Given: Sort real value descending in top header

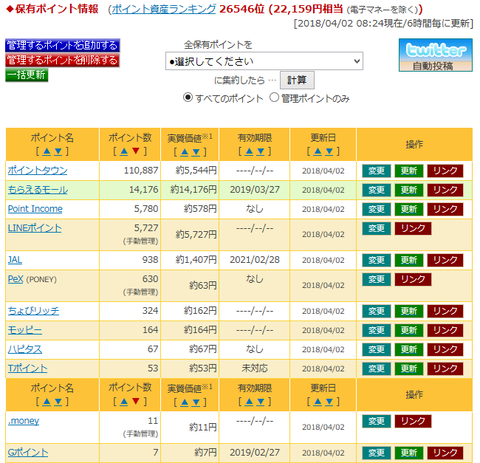Looking at the screenshot, I should 196,152.
